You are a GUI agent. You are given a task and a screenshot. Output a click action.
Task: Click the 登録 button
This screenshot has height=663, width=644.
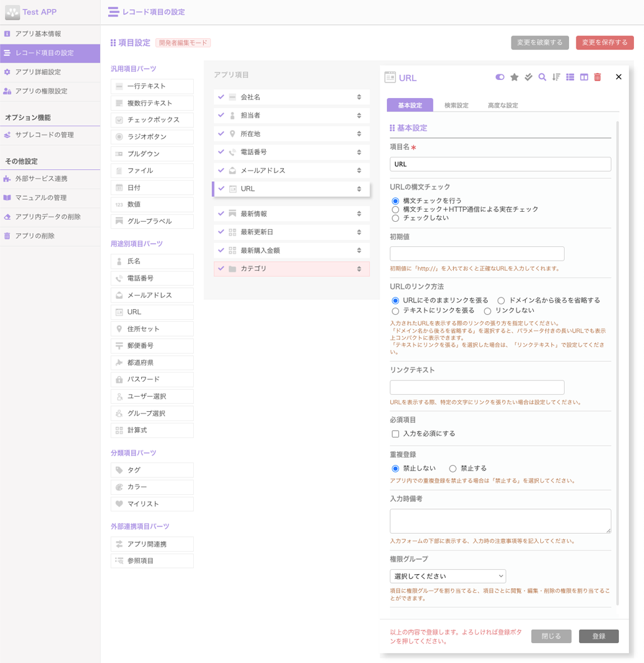[x=599, y=636]
